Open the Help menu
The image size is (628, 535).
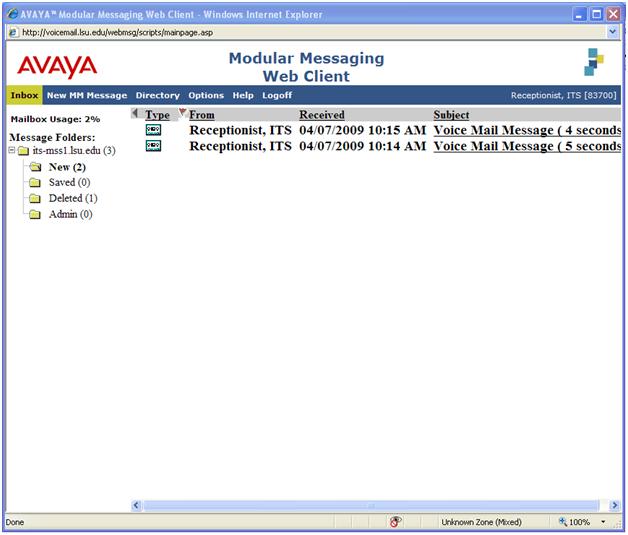click(x=243, y=95)
